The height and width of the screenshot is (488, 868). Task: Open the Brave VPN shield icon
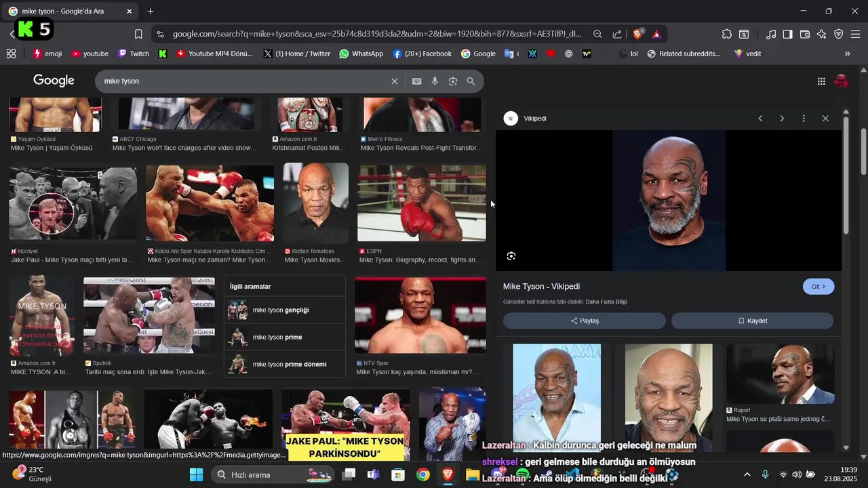(x=838, y=34)
